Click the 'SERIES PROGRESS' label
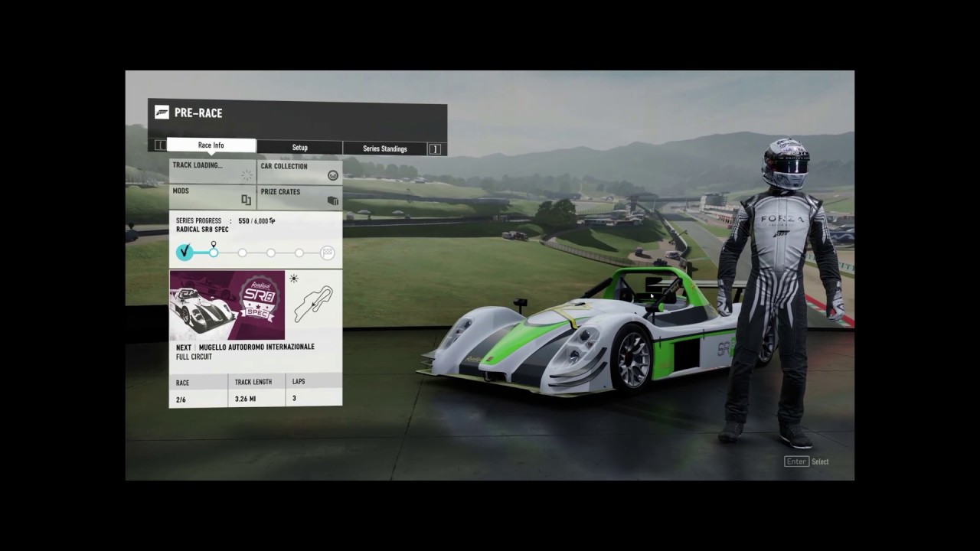The width and height of the screenshot is (980, 551). (198, 221)
